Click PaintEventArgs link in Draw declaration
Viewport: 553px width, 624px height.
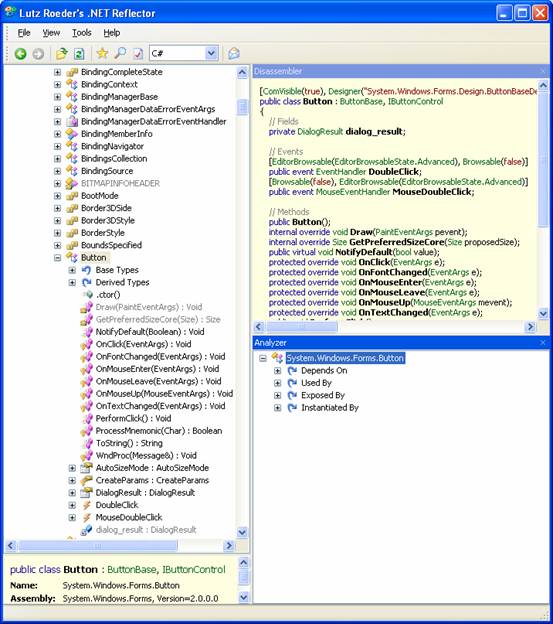coord(403,232)
